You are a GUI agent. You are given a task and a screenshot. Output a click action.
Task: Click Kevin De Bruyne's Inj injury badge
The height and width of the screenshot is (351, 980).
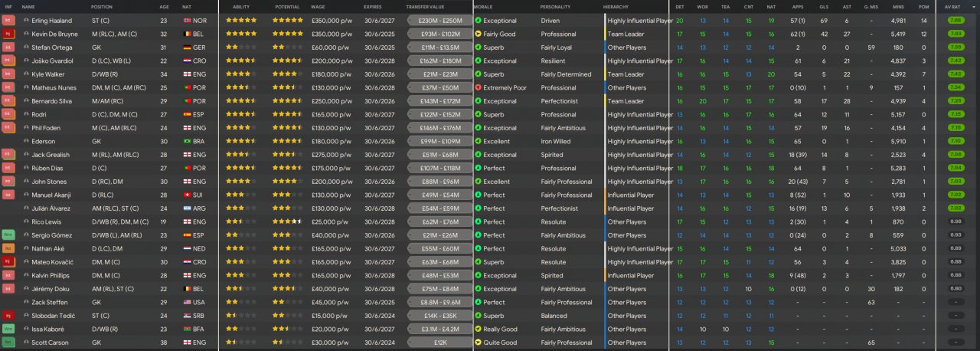[x=8, y=34]
